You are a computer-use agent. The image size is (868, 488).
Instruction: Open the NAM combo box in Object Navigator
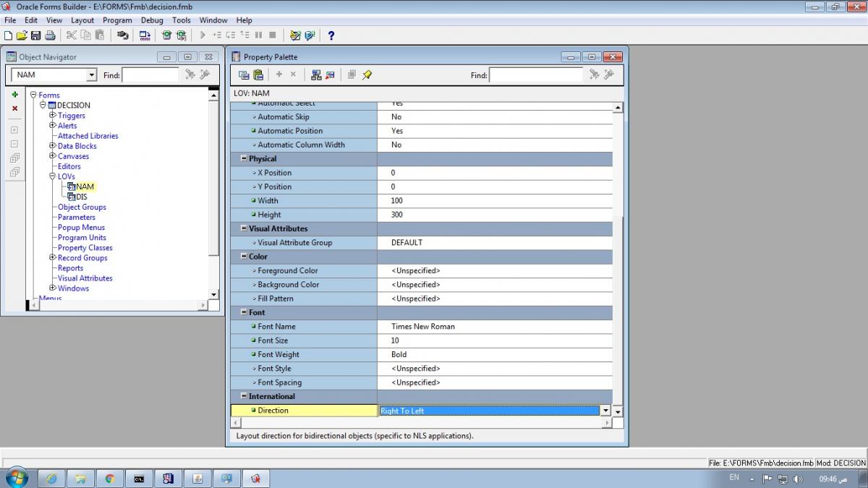91,75
